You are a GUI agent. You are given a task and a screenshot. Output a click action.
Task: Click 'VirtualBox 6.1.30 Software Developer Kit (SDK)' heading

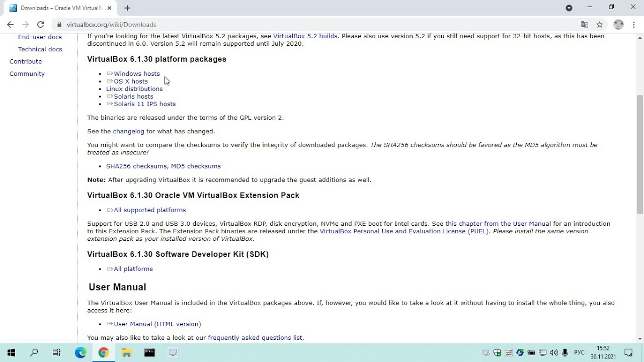click(178, 254)
